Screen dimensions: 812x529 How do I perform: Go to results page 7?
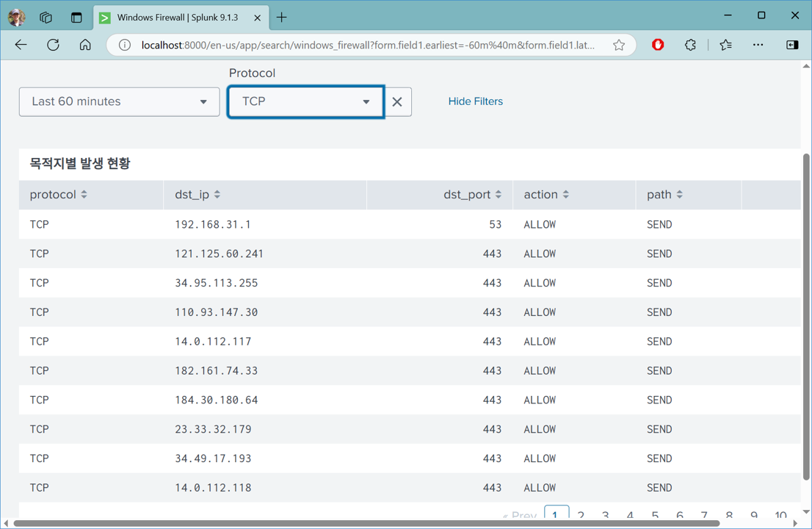(x=704, y=515)
